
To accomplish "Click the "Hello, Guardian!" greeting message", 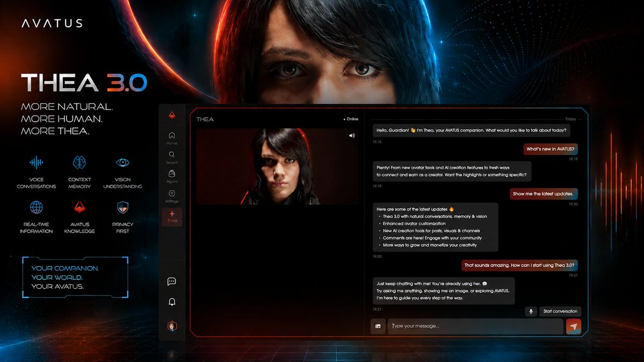I will click(473, 130).
